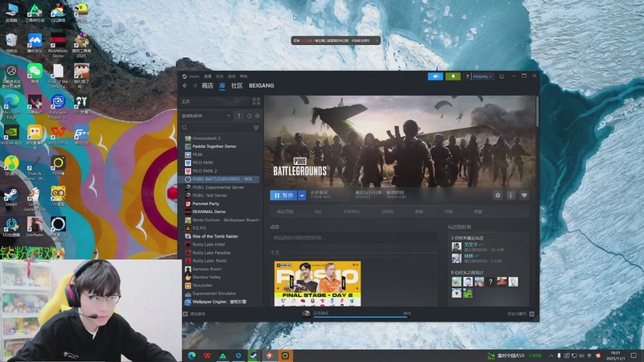Select PEAK in the game list
The width and height of the screenshot is (644, 362).
click(x=197, y=154)
